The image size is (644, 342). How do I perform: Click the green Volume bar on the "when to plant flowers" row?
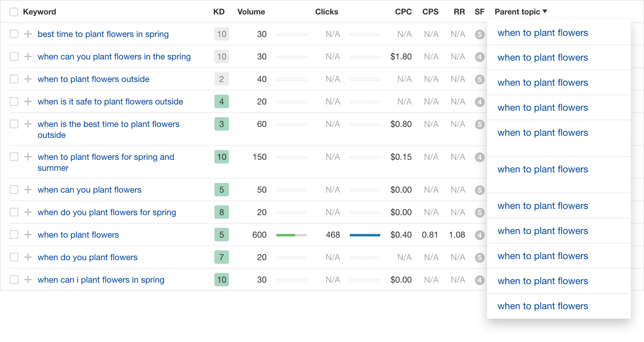coord(292,235)
